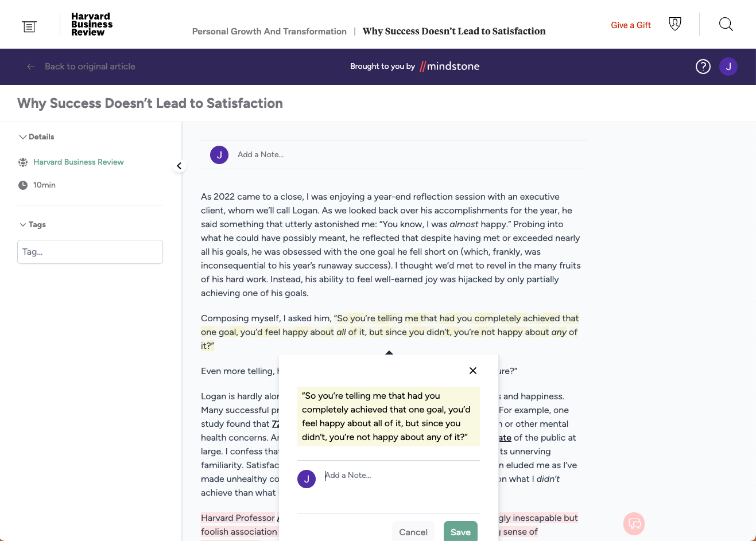Click the Harvard Business Review logo

coord(91,25)
